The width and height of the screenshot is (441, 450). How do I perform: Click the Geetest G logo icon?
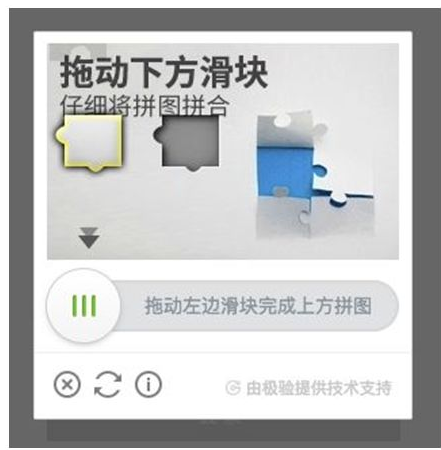click(x=233, y=388)
